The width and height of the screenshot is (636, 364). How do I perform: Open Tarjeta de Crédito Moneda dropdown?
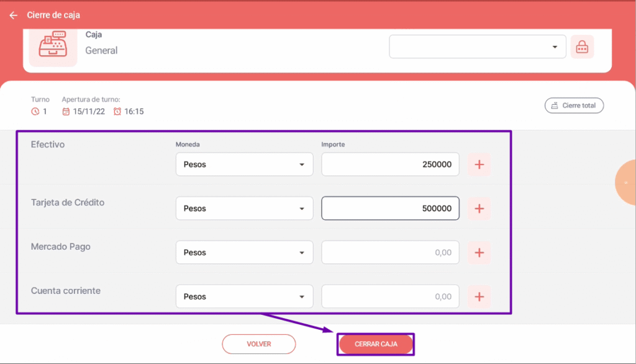(244, 209)
